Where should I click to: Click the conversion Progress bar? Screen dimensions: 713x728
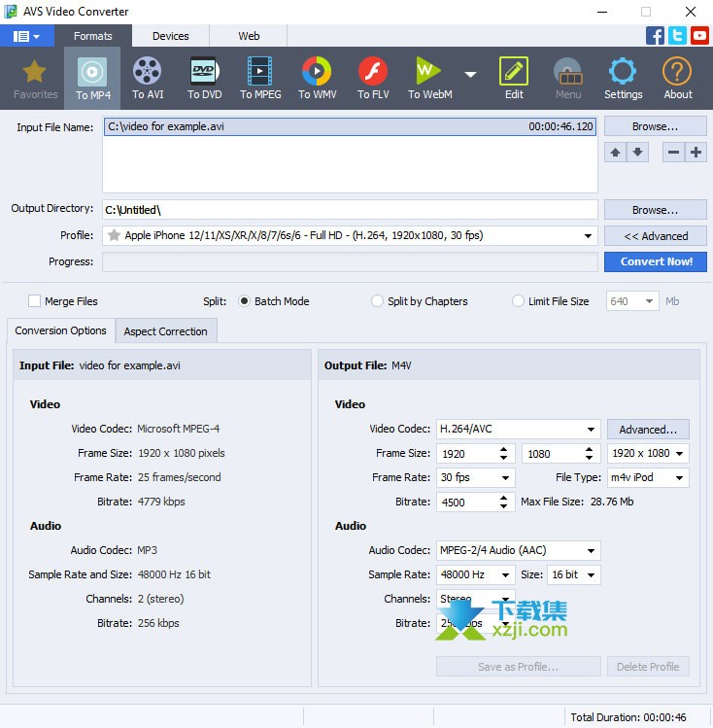350,261
